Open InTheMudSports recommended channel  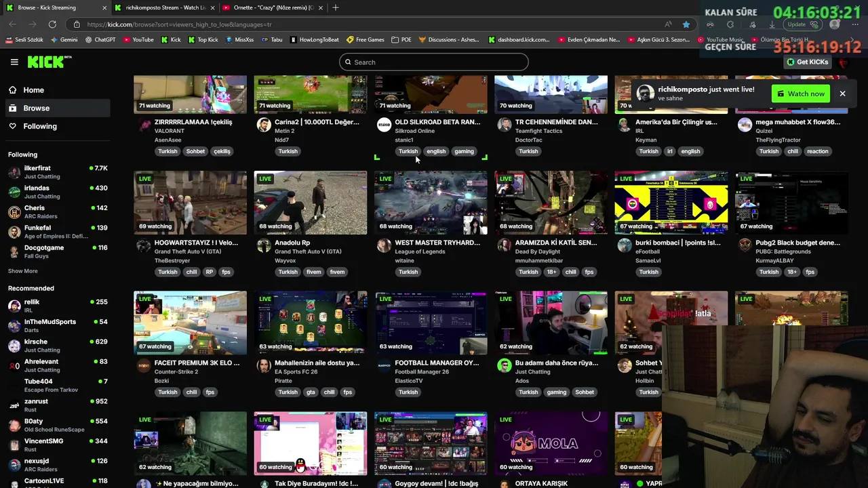(x=58, y=326)
